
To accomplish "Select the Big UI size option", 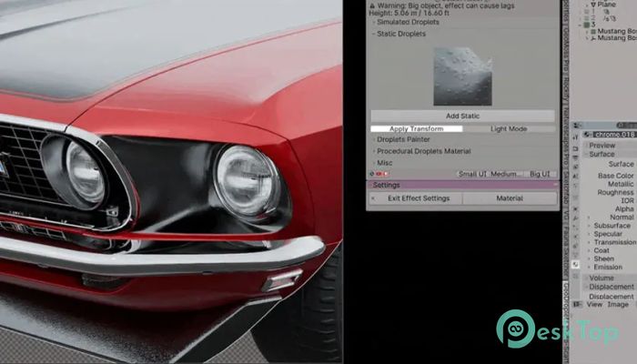I will (539, 174).
